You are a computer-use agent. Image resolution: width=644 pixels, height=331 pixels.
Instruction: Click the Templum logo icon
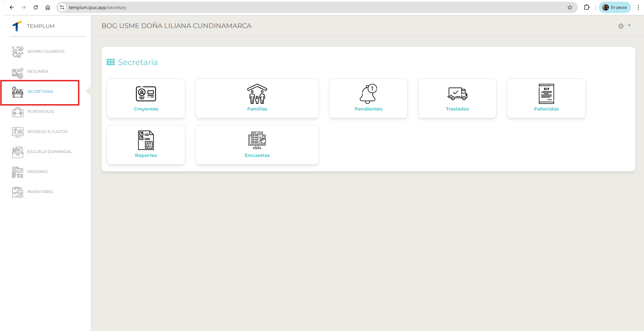(17, 26)
